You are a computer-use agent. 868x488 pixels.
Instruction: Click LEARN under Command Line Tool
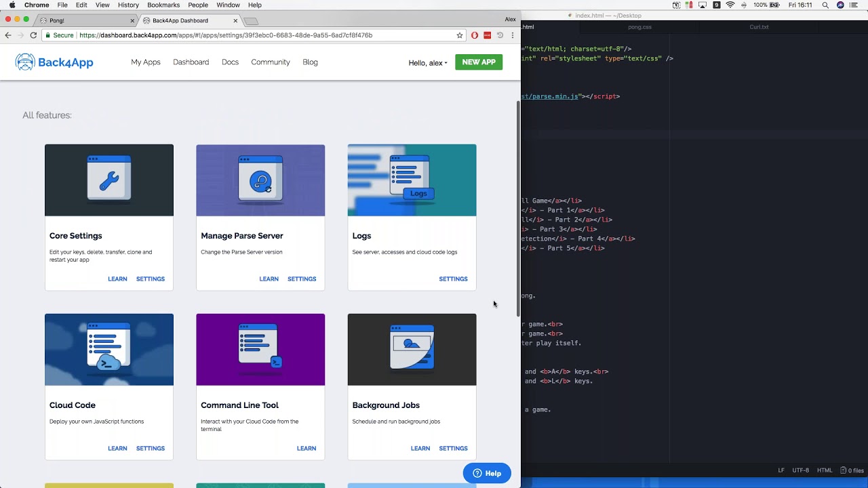pyautogui.click(x=307, y=449)
